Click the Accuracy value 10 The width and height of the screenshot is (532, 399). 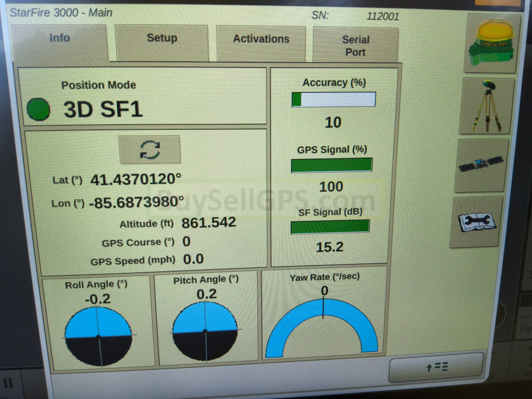tap(333, 123)
